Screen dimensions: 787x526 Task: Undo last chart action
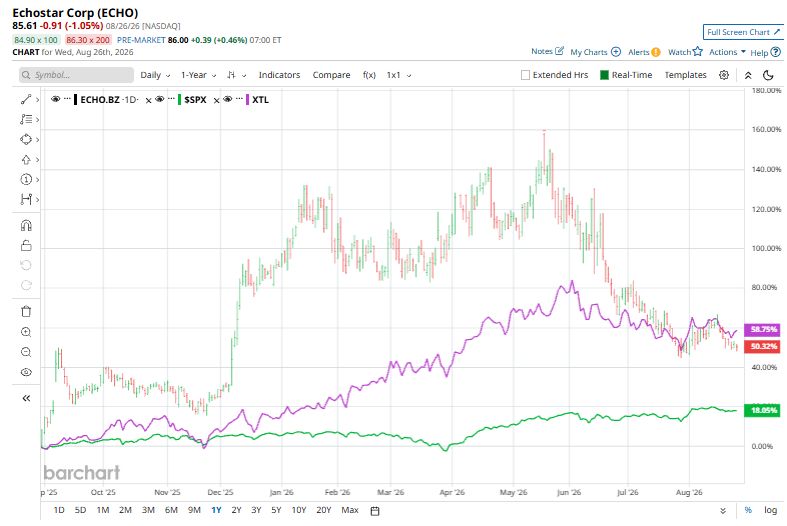pos(26,265)
